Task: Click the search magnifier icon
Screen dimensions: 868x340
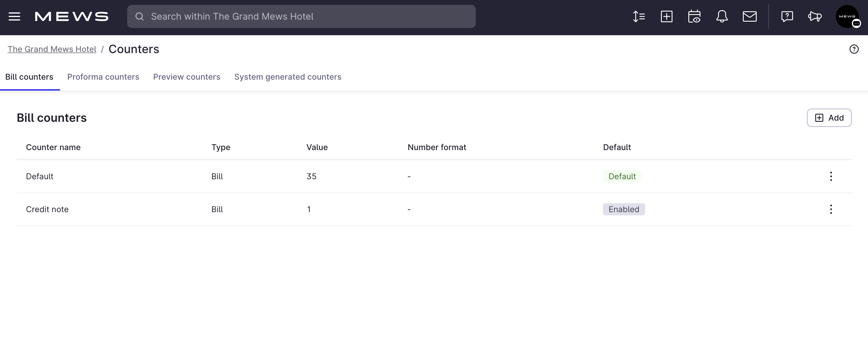Action: [x=140, y=16]
